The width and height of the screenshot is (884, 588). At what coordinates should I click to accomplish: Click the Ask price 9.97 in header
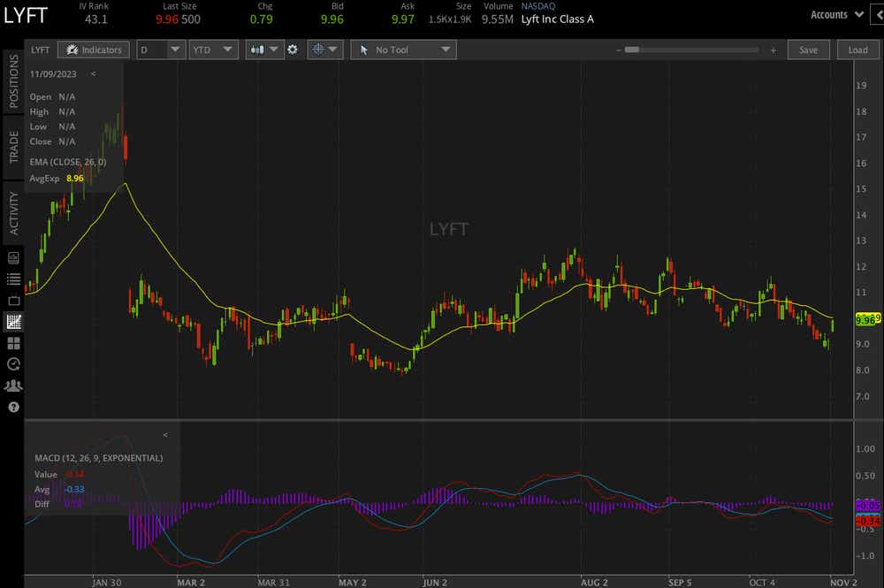(x=403, y=19)
